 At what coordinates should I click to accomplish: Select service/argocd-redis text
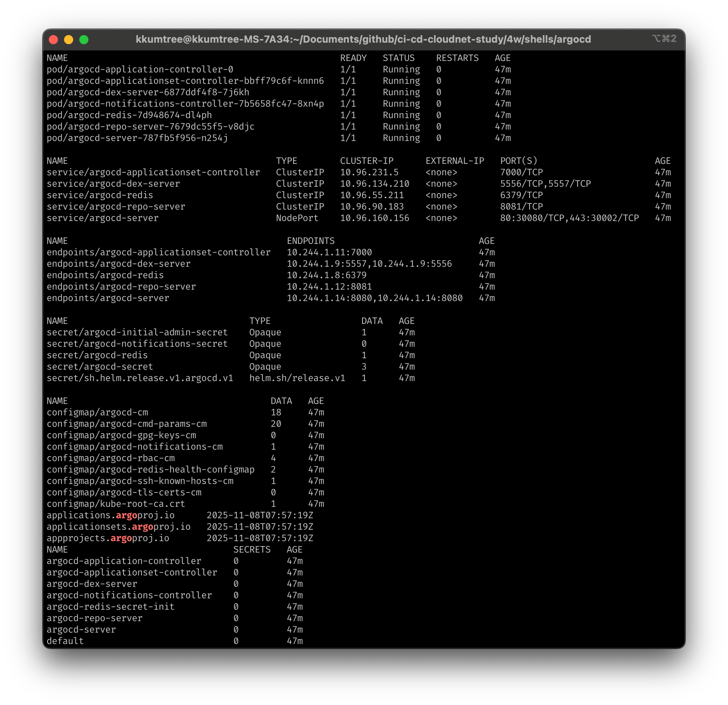pos(100,195)
